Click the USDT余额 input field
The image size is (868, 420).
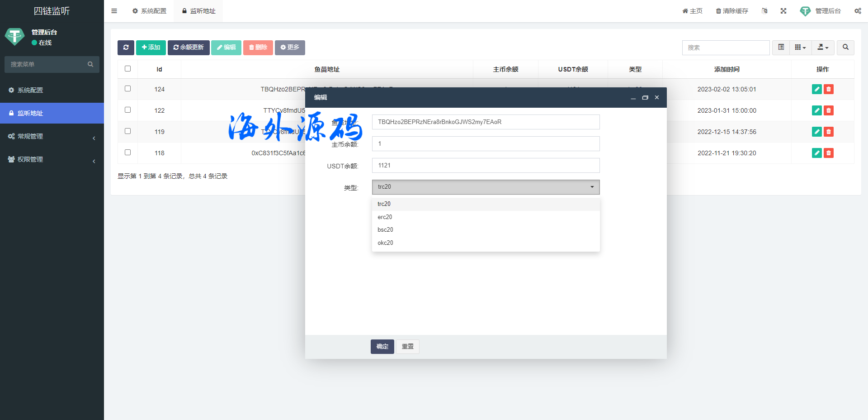click(486, 166)
